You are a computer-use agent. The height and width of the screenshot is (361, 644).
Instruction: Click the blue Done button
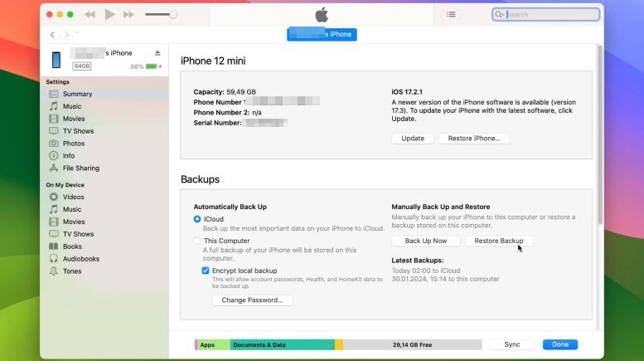pos(559,344)
